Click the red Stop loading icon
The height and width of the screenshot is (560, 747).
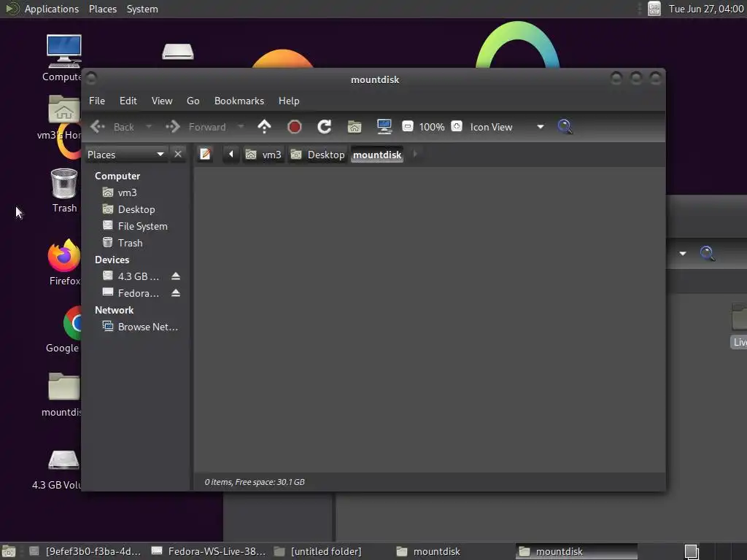coord(295,127)
